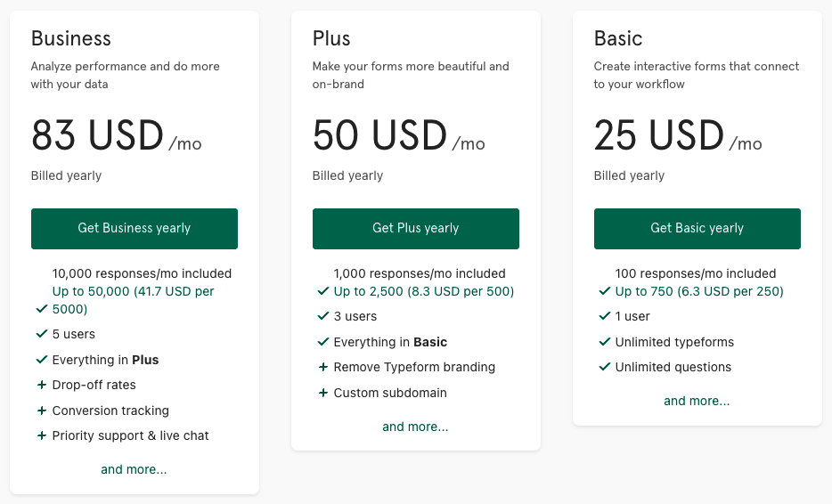The width and height of the screenshot is (832, 504).
Task: Expand 'and more...' under the Plus plan
Action: click(415, 427)
